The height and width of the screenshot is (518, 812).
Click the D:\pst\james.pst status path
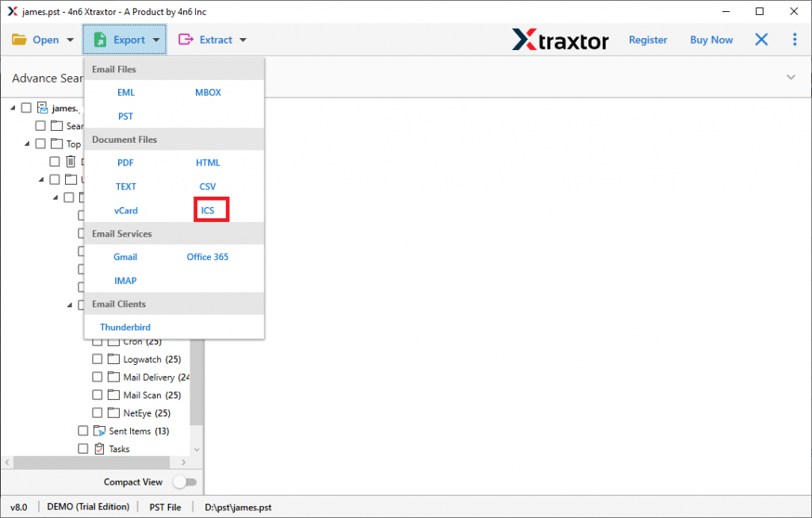click(x=238, y=507)
